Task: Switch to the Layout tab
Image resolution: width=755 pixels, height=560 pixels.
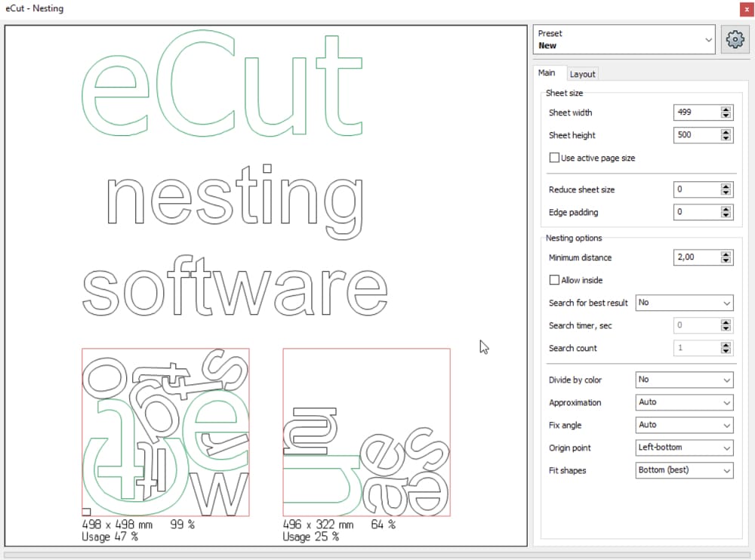Action: [583, 74]
